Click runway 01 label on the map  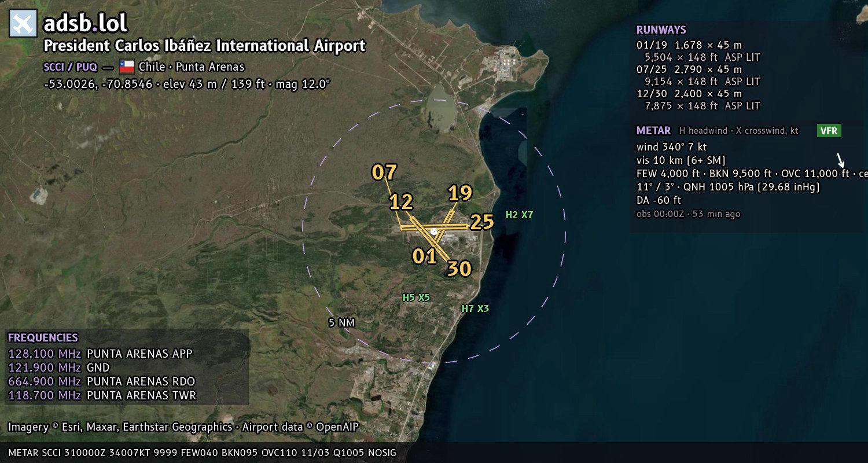[x=424, y=256]
